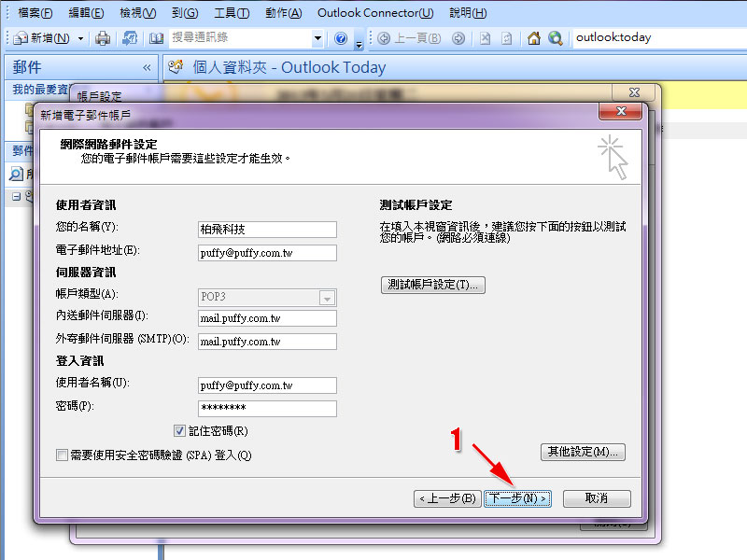747x560 pixels.
Task: Open the address book icon
Action: pyautogui.click(x=156, y=38)
